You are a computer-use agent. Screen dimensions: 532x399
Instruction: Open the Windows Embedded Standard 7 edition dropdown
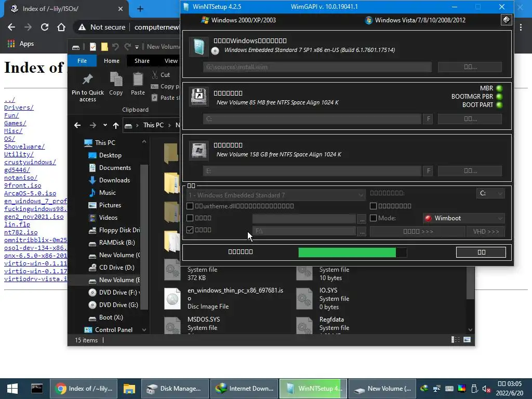(276, 195)
